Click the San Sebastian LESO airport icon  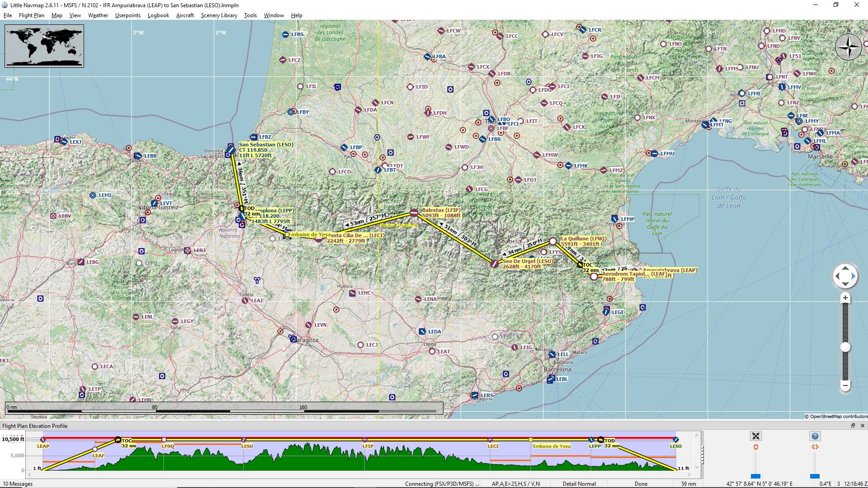[x=231, y=150]
